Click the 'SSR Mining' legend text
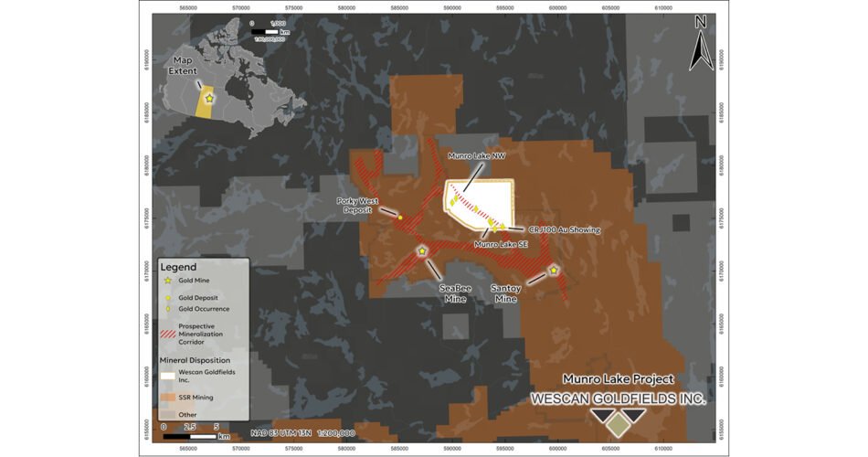 (x=196, y=398)
